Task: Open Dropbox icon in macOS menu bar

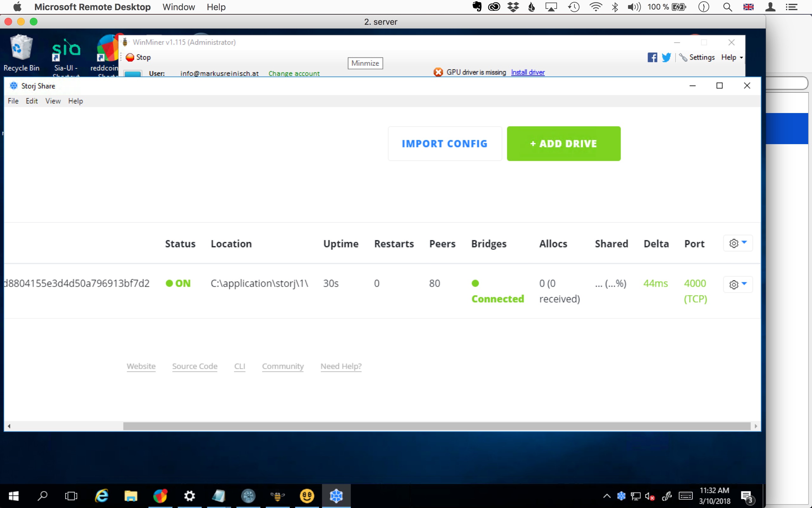Action: [x=513, y=7]
